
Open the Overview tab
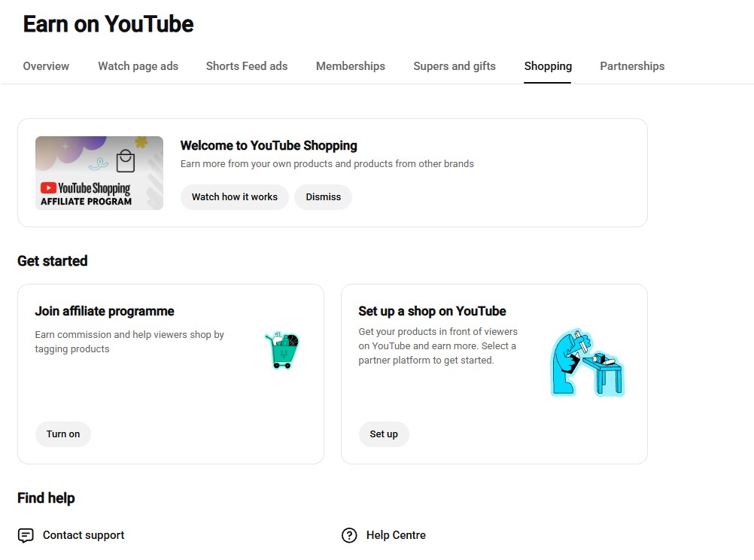click(46, 66)
